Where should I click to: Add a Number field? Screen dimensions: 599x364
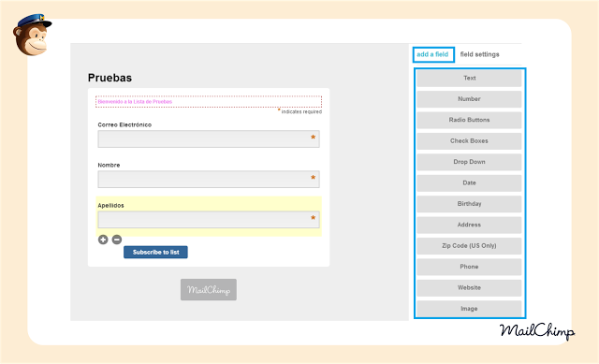pos(469,99)
